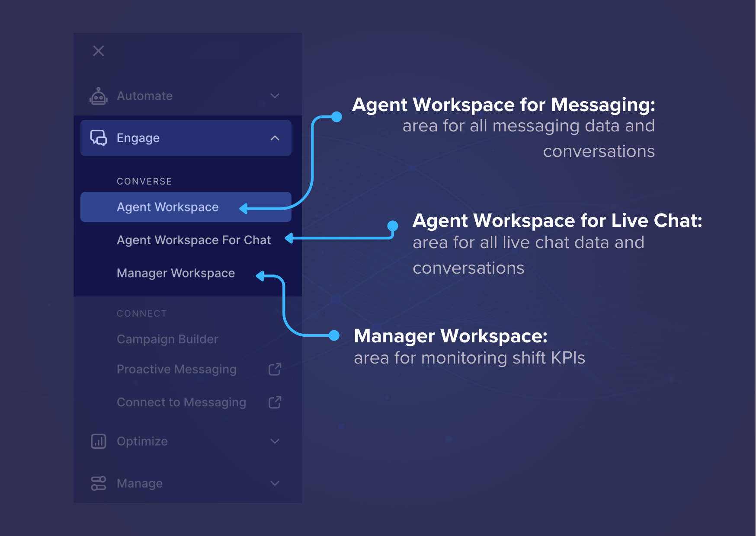The image size is (756, 536).
Task: Open Agent Workspace For Chat
Action: click(193, 240)
